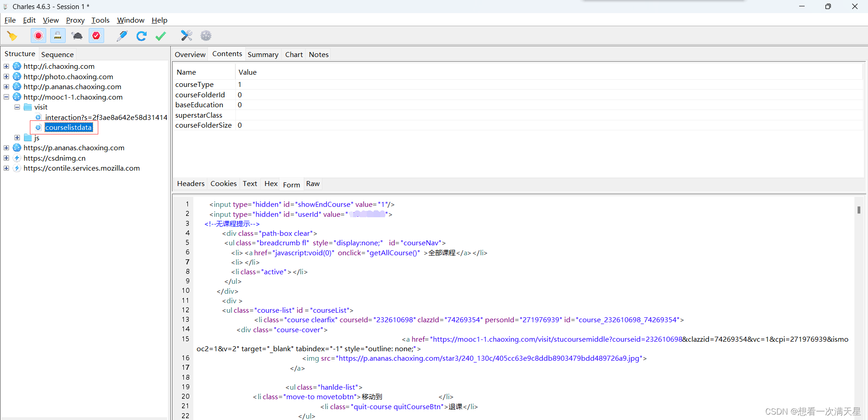868x420 pixels.
Task: Click the pen Compose request icon
Action: 122,36
